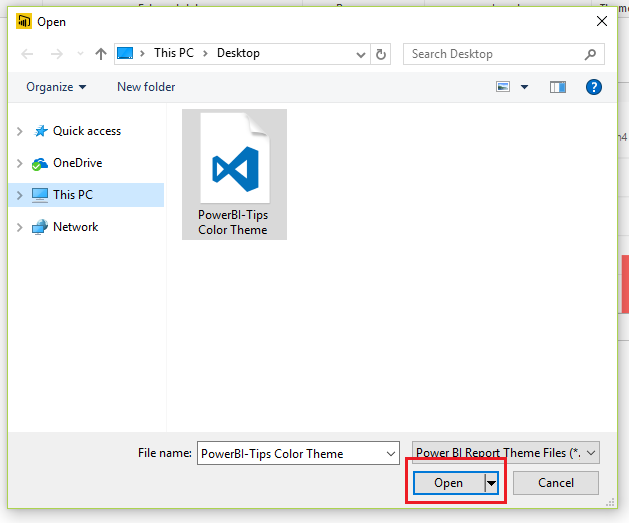Image resolution: width=629 pixels, height=523 pixels.
Task: Expand the This PC tree node
Action: point(19,195)
